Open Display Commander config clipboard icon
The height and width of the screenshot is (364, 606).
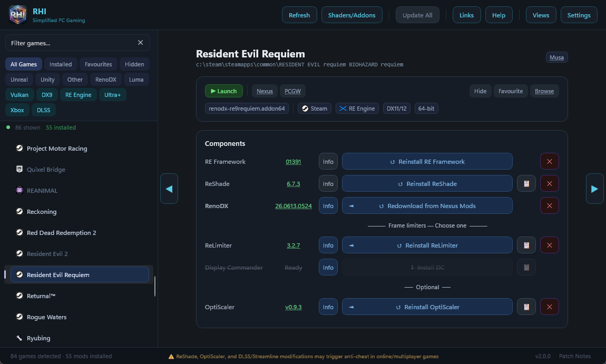click(x=526, y=267)
